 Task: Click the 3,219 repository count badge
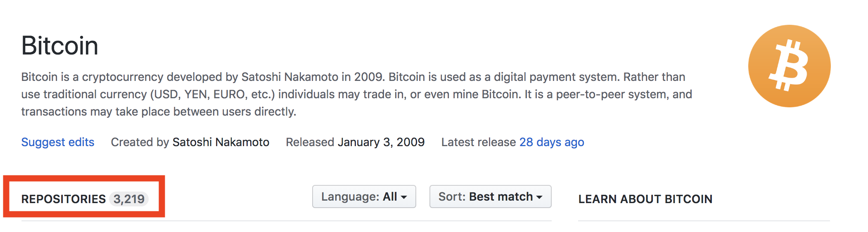[129, 199]
